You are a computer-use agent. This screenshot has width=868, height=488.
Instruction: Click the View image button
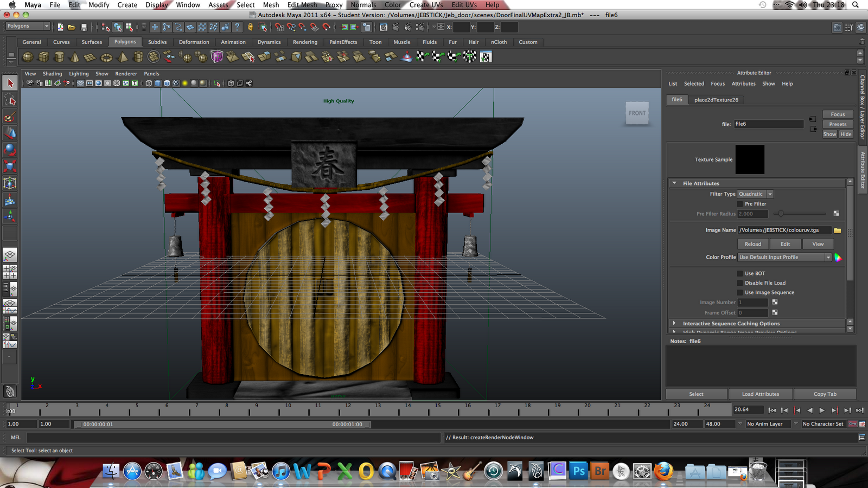coord(818,244)
